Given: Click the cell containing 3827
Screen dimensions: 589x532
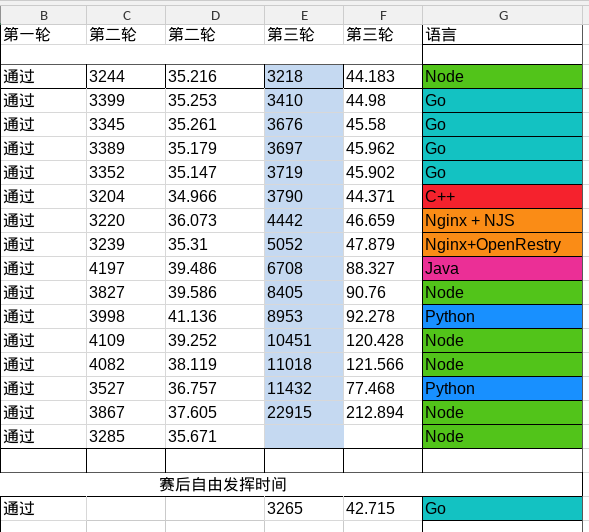Looking at the screenshot, I should [x=126, y=293].
